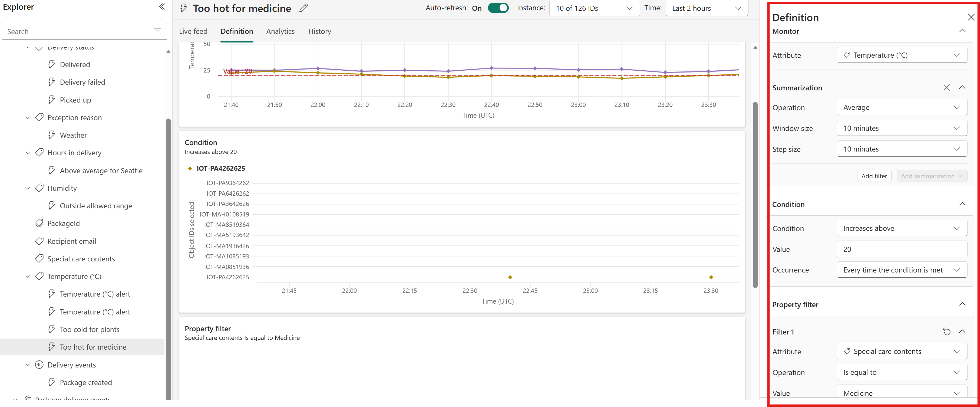Open the search filter options icon
980x407 pixels.
click(157, 31)
